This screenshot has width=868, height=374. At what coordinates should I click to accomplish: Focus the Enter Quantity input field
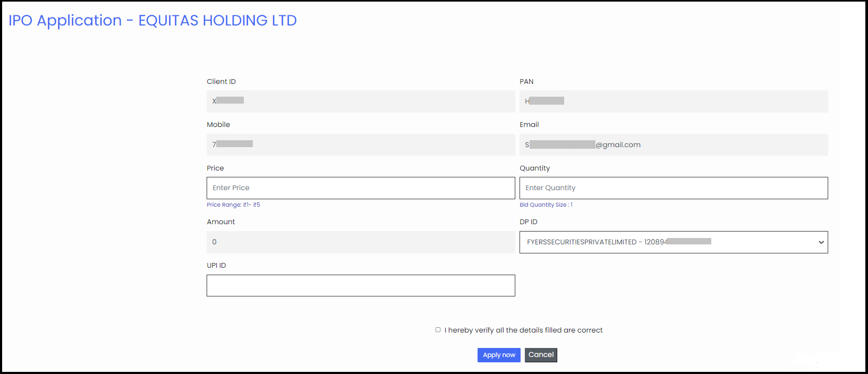[674, 188]
